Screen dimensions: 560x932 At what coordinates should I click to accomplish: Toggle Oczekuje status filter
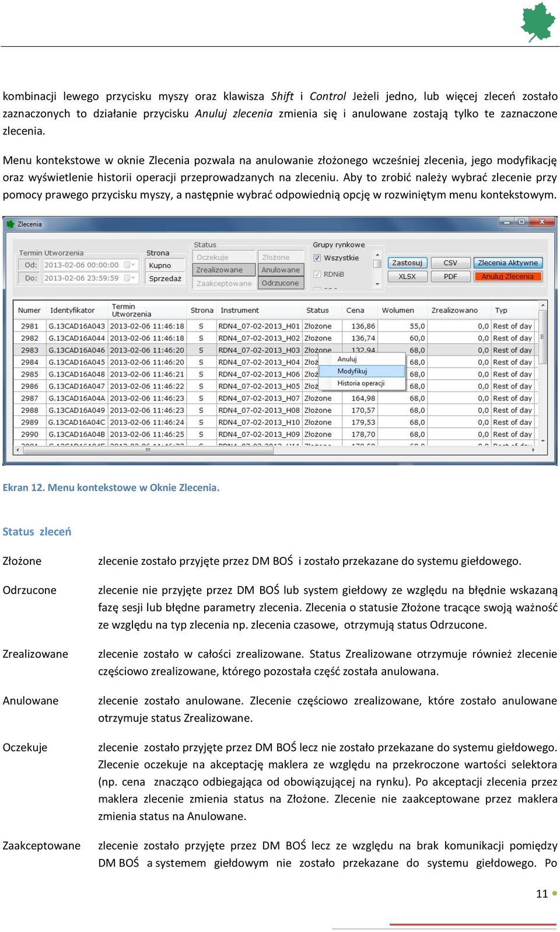click(x=224, y=257)
